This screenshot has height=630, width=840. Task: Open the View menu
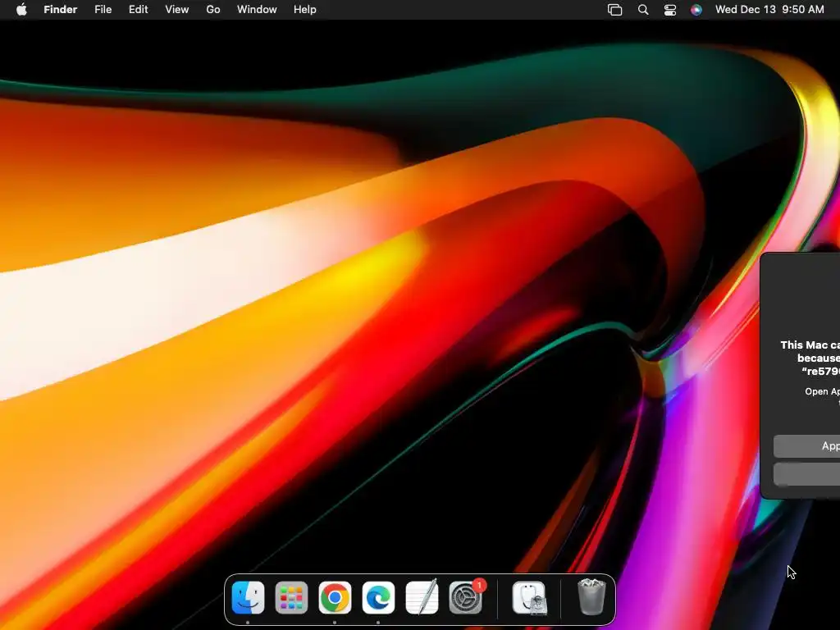[x=177, y=10]
